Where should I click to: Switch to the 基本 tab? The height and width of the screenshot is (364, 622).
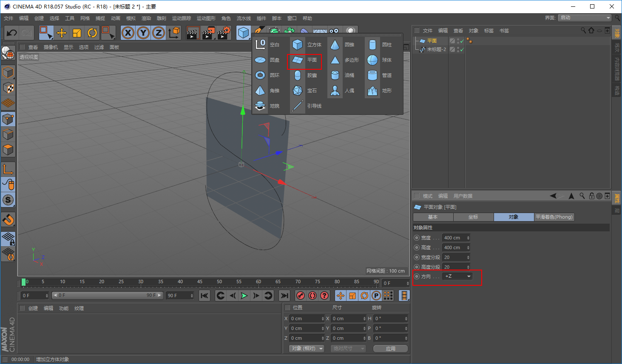[x=433, y=217]
